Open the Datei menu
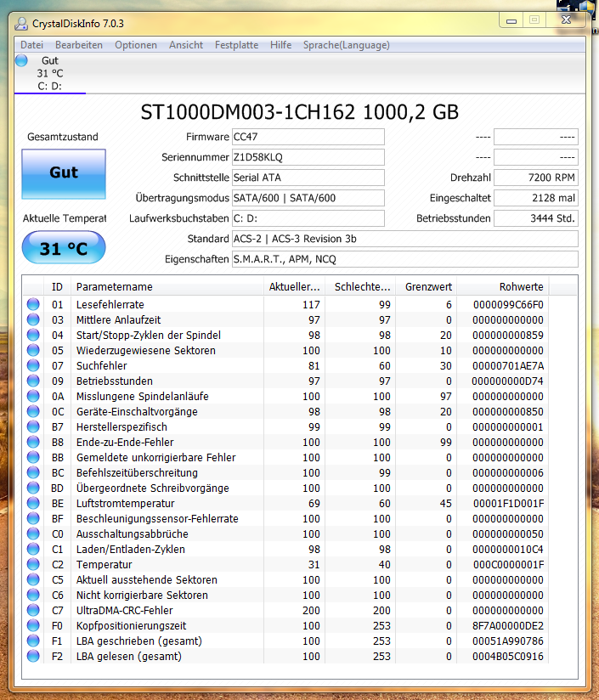Screen dimensions: 599x700 pyautogui.click(x=31, y=45)
